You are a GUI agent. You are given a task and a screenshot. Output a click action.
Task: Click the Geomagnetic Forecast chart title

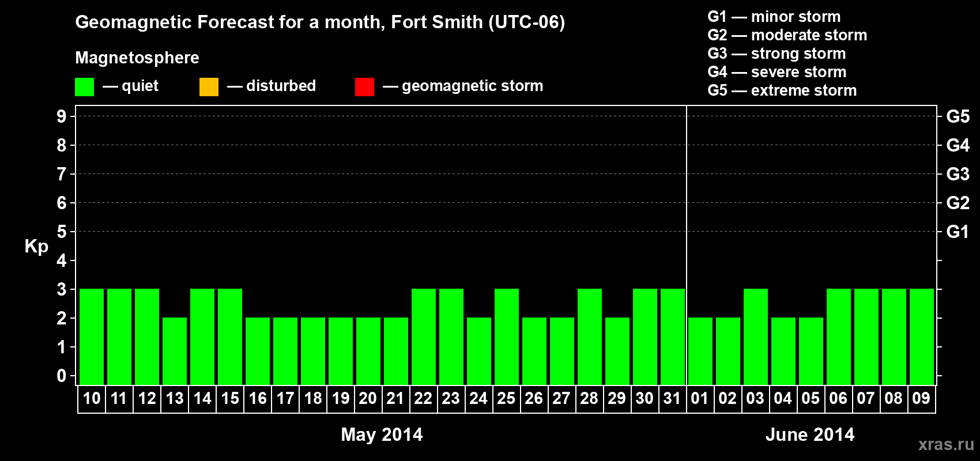pyautogui.click(x=320, y=22)
